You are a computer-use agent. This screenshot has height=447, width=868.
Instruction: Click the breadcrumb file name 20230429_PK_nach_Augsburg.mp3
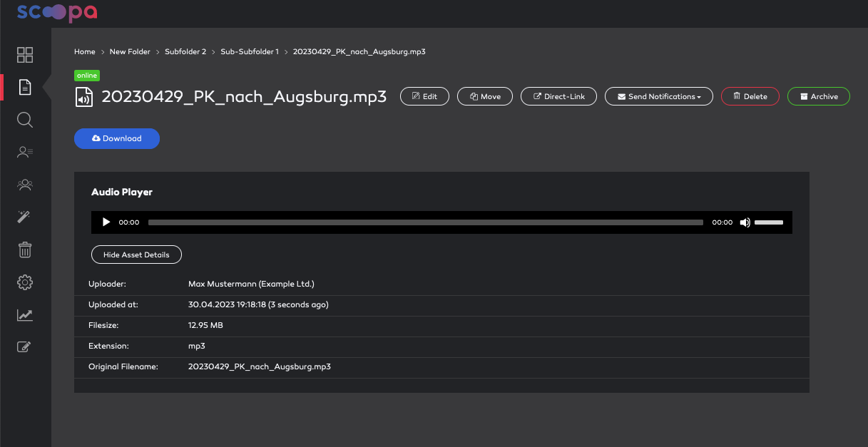point(359,51)
